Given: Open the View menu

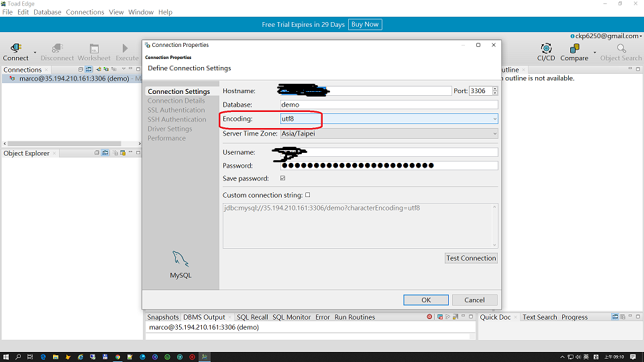Looking at the screenshot, I should click(116, 12).
